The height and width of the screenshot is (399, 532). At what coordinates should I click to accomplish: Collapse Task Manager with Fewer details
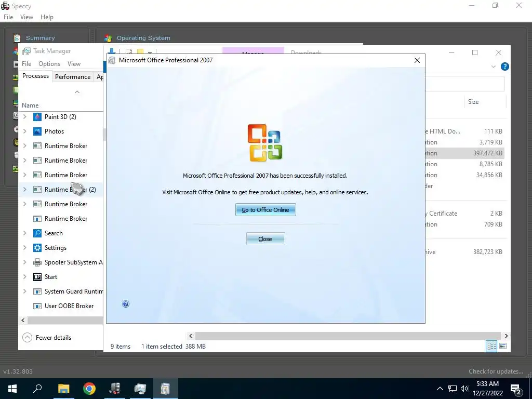point(47,338)
